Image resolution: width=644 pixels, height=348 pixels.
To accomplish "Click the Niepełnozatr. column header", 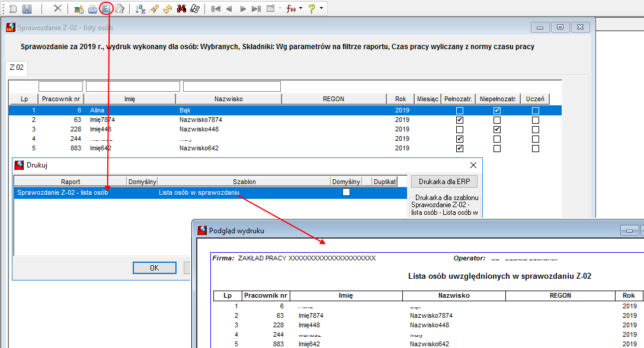I will point(498,99).
